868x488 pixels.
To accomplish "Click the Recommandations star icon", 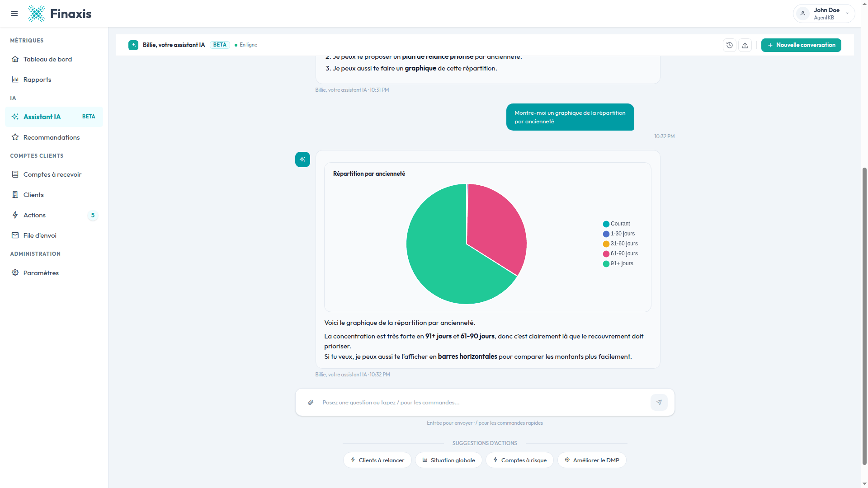I will coord(15,137).
